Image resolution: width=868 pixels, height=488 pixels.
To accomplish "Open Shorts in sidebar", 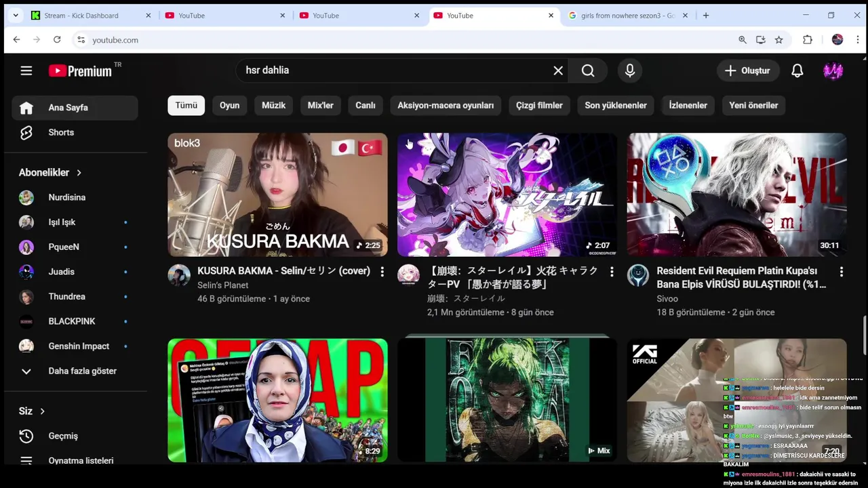I will click(75, 133).
